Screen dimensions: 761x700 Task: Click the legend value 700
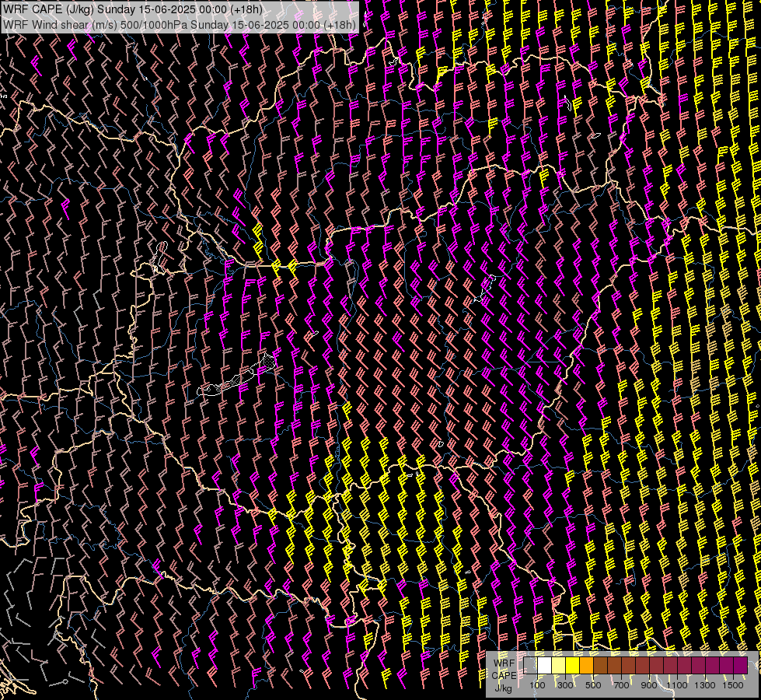(x=621, y=685)
